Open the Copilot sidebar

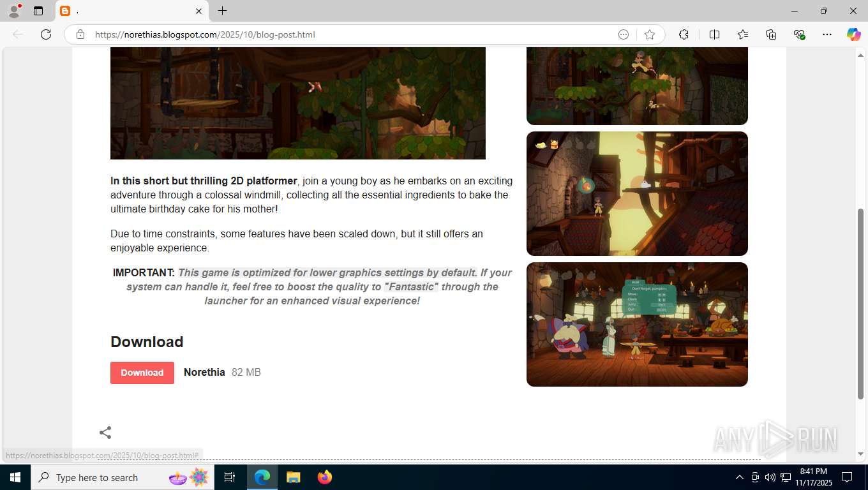coord(853,34)
